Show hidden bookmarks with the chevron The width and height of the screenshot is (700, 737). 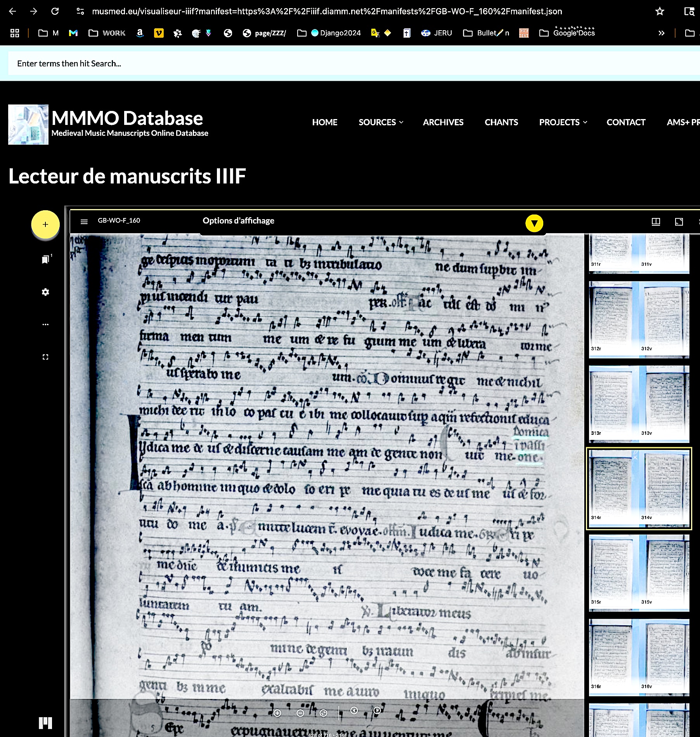point(662,33)
